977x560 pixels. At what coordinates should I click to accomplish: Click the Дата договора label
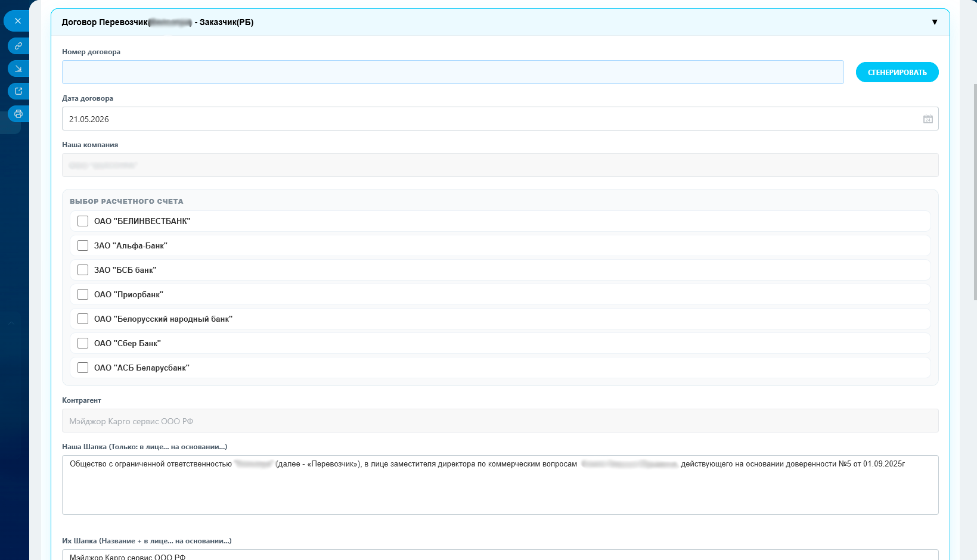tap(88, 98)
